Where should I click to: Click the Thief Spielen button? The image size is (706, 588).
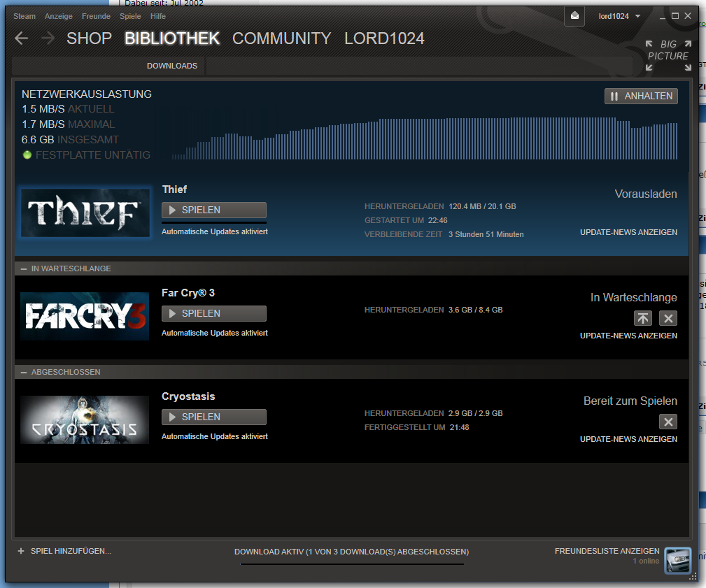point(214,210)
